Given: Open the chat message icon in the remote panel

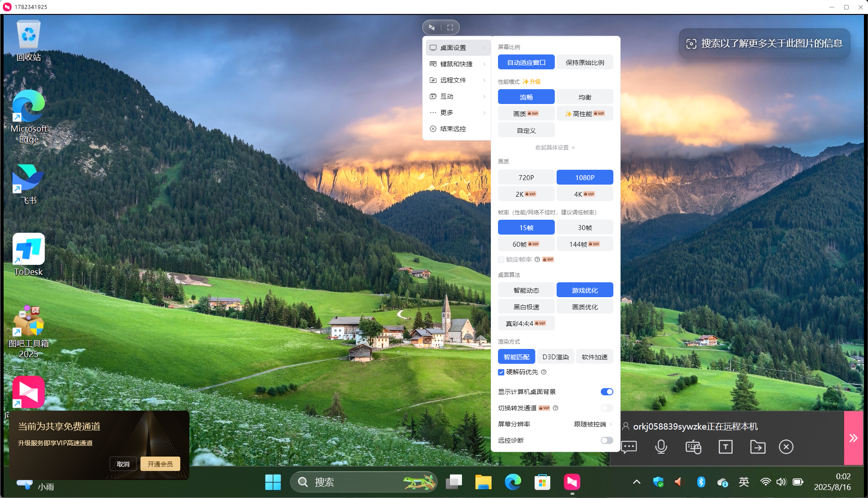Looking at the screenshot, I should pyautogui.click(x=629, y=447).
